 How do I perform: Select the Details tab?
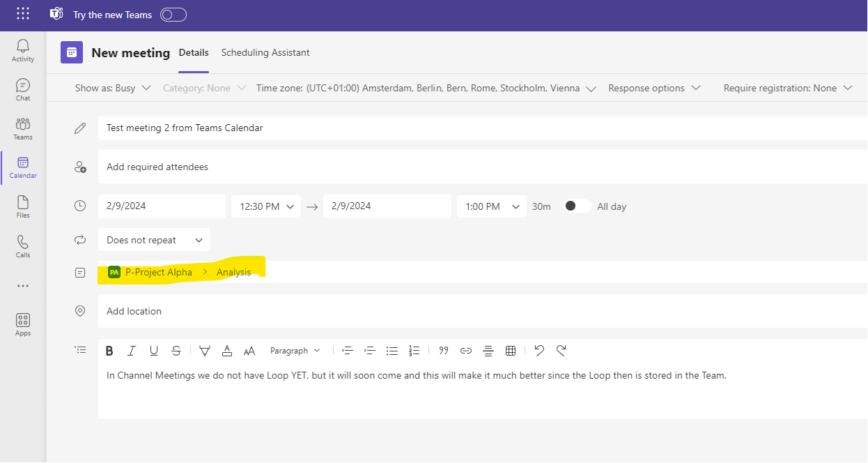point(194,52)
